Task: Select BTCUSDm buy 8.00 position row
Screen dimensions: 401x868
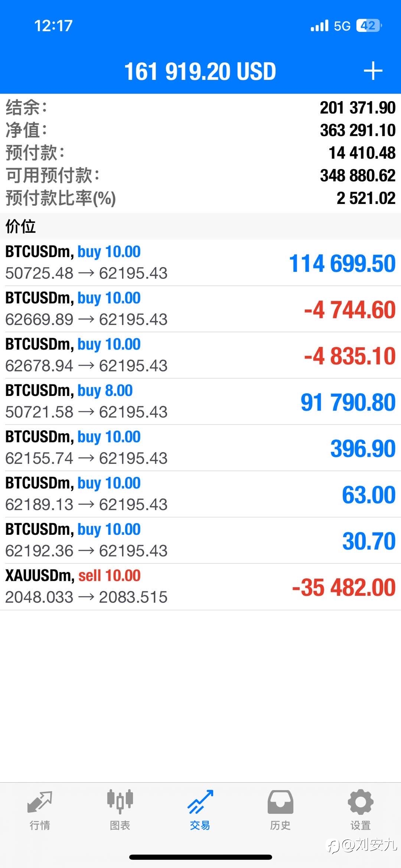Action: pos(200,402)
